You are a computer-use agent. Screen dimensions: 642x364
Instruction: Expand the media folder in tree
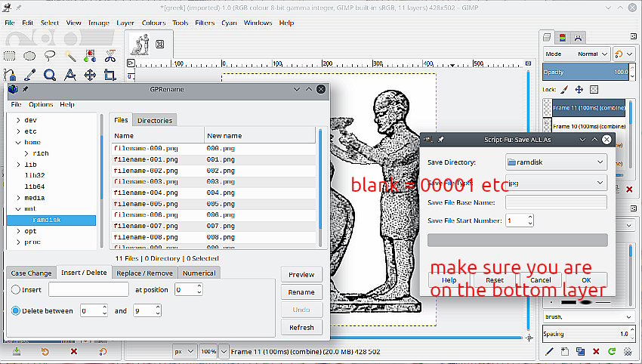(x=18, y=198)
